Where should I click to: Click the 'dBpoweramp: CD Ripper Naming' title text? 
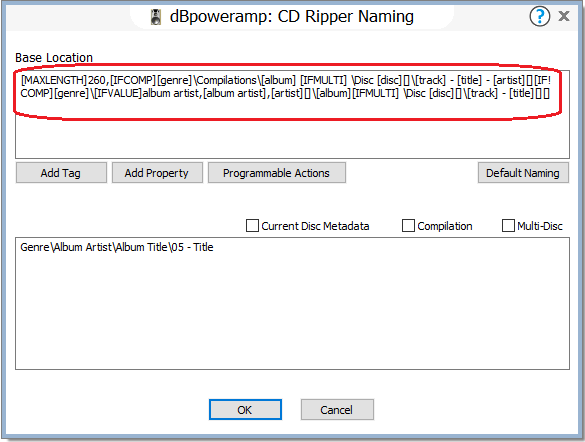[291, 17]
